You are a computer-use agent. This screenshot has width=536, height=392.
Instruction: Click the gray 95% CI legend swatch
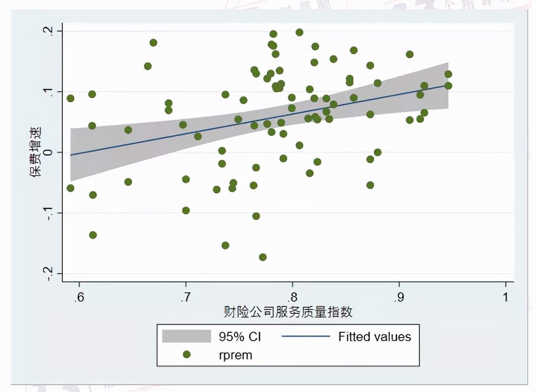(x=186, y=336)
